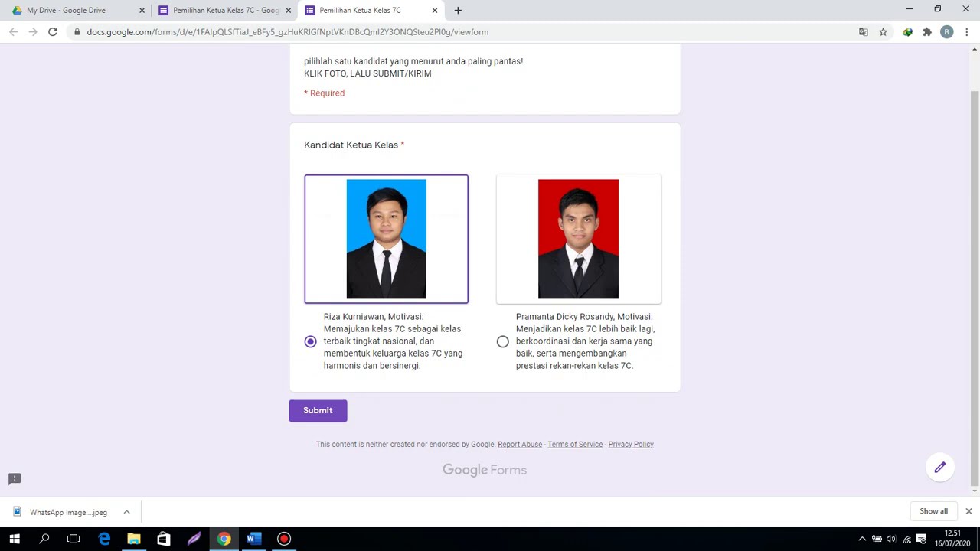Screen dimensions: 980x551
Task: Click the '* Required' note
Action: pos(325,93)
